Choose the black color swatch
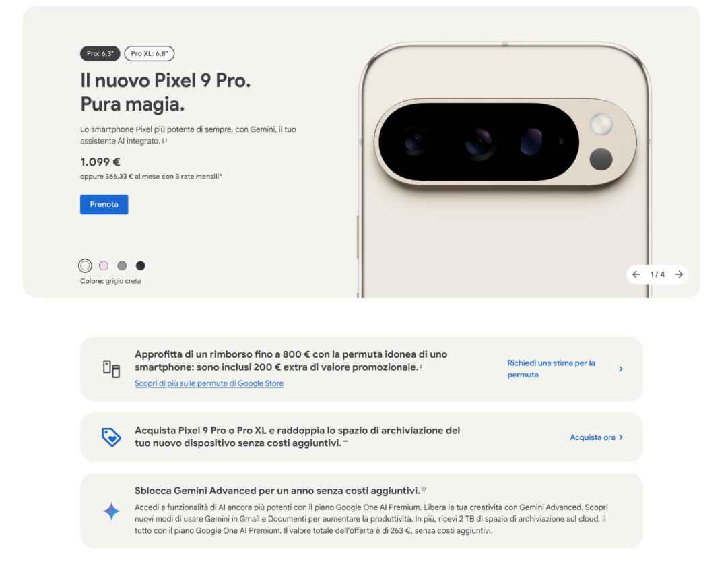 (141, 265)
